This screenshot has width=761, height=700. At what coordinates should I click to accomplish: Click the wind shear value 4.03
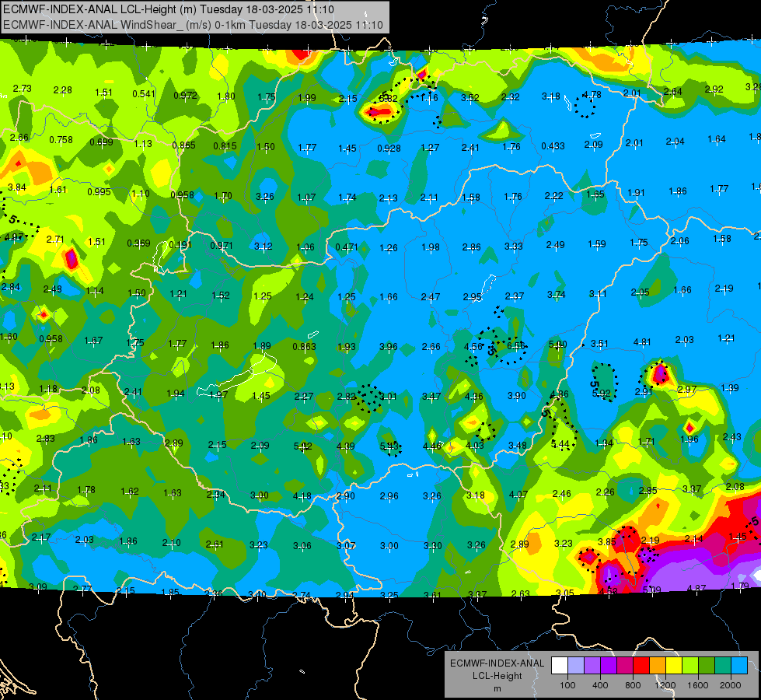pos(475,446)
